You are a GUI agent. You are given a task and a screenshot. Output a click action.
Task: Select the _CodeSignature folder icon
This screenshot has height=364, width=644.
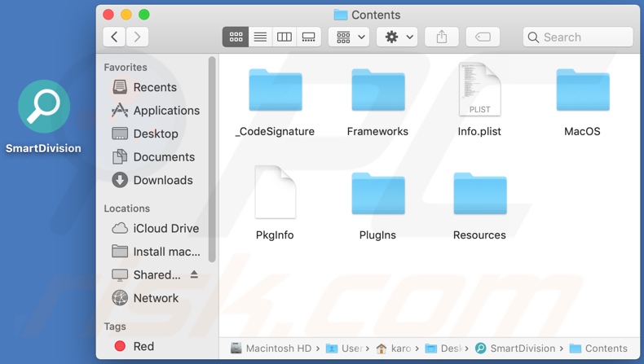click(276, 90)
